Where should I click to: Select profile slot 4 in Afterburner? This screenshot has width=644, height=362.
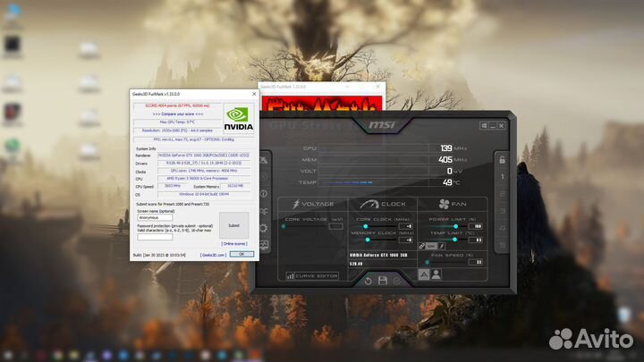point(502,228)
